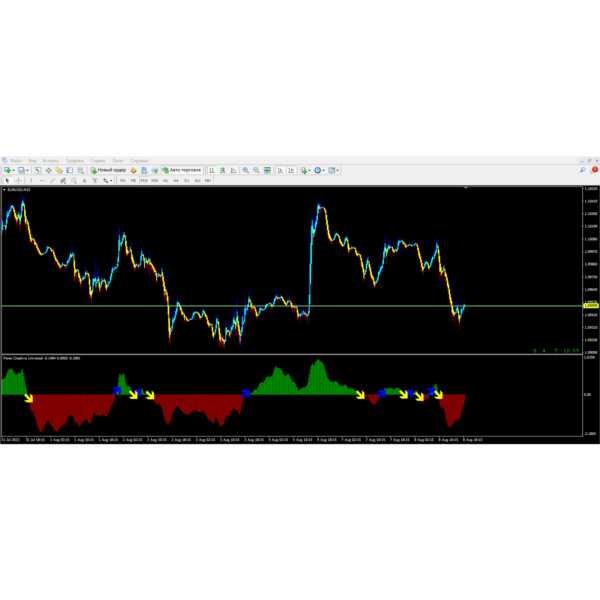Image resolution: width=600 pixels, height=600 pixels.
Task: Expand the New Chart dropdown arrow
Action: coord(13,171)
